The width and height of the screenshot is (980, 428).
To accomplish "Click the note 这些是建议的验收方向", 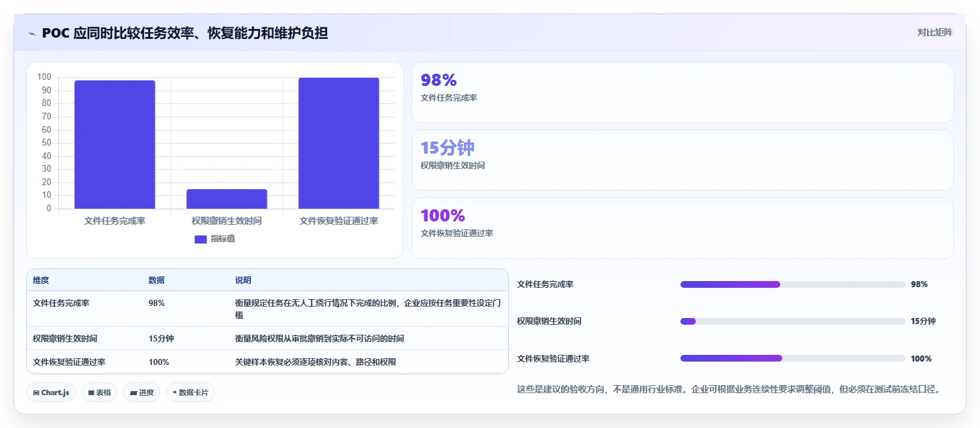I will coord(728,389).
